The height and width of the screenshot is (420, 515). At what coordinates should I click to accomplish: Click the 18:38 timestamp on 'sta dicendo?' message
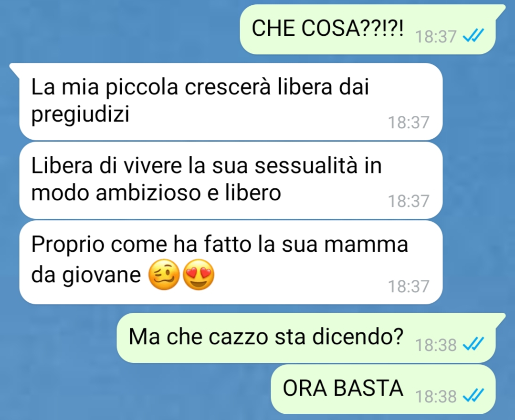[436, 345]
